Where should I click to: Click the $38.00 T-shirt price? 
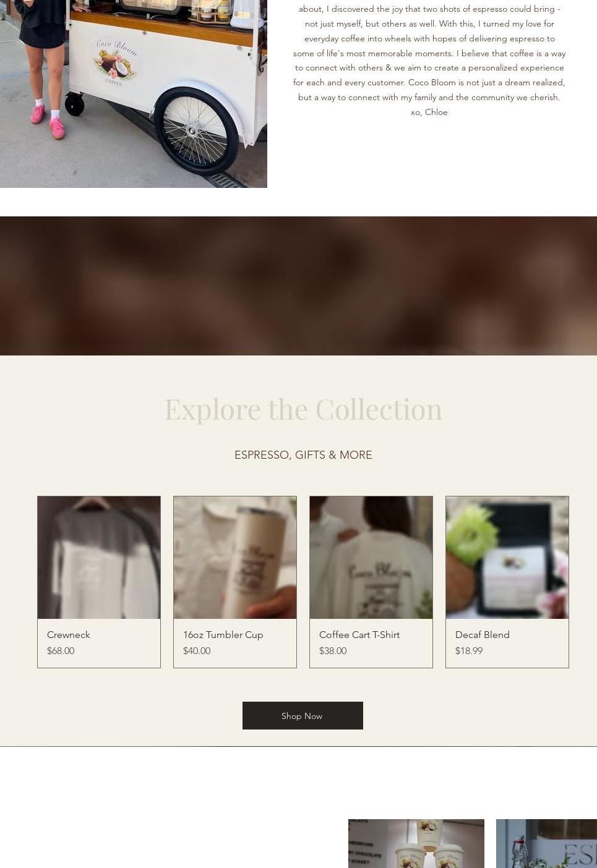point(333,651)
